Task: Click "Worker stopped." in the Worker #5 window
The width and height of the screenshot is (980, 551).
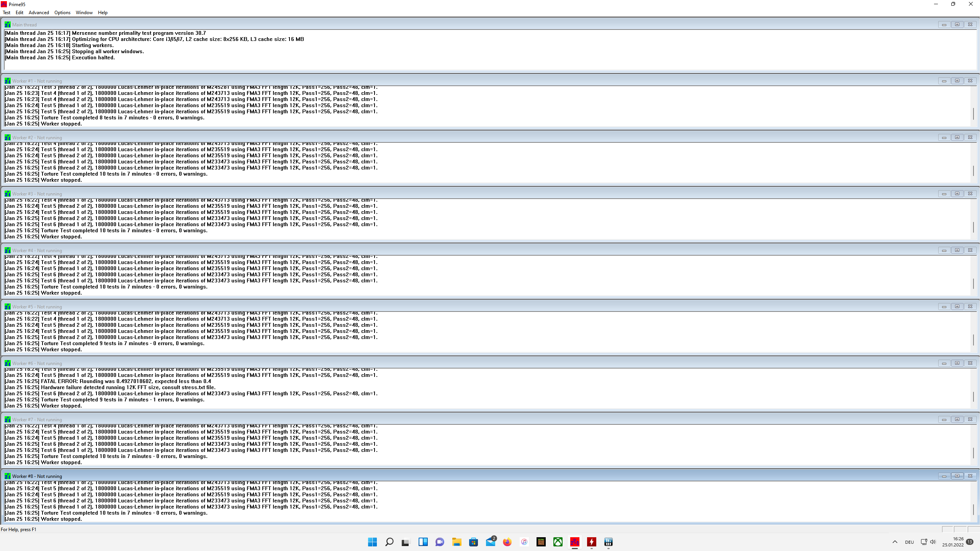Action: (x=61, y=349)
